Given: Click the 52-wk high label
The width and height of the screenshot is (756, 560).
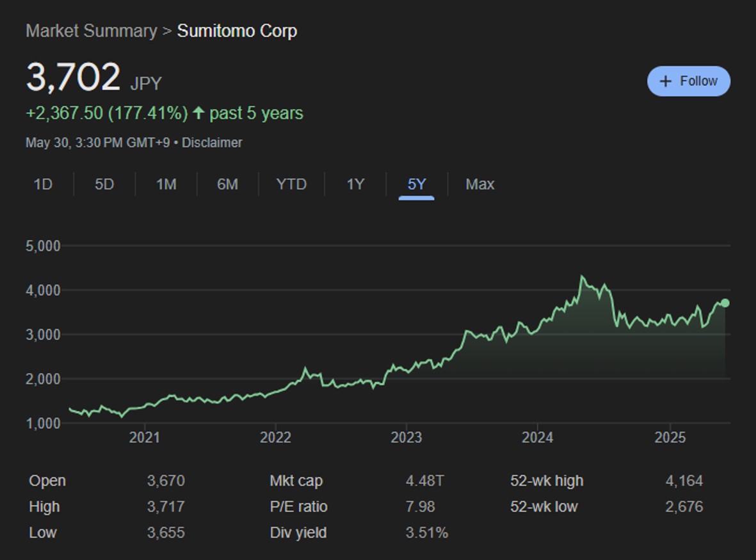Looking at the screenshot, I should tap(547, 481).
